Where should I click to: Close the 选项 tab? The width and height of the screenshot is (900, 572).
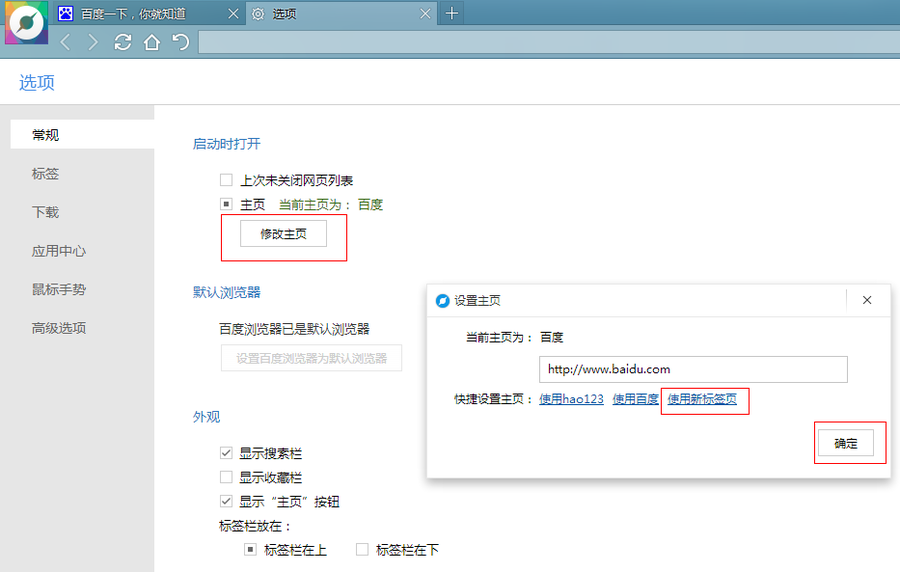425,14
